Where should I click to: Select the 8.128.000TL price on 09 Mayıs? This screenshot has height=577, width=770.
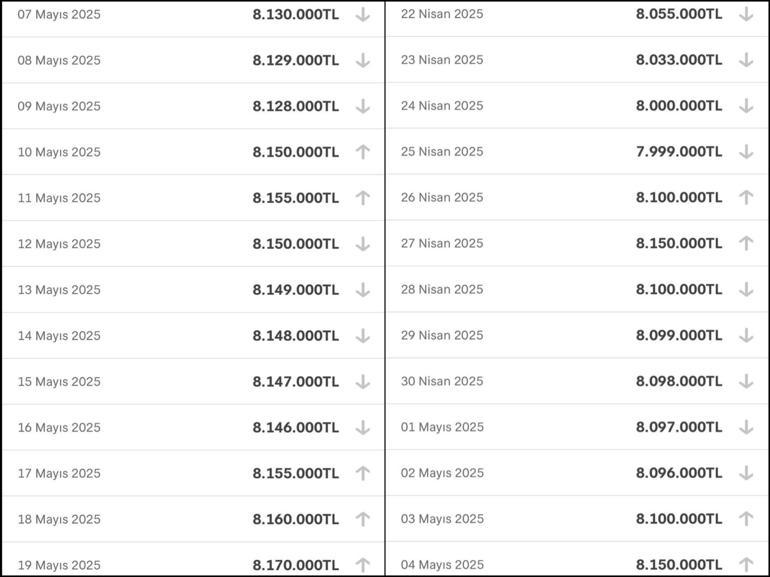pyautogui.click(x=296, y=106)
